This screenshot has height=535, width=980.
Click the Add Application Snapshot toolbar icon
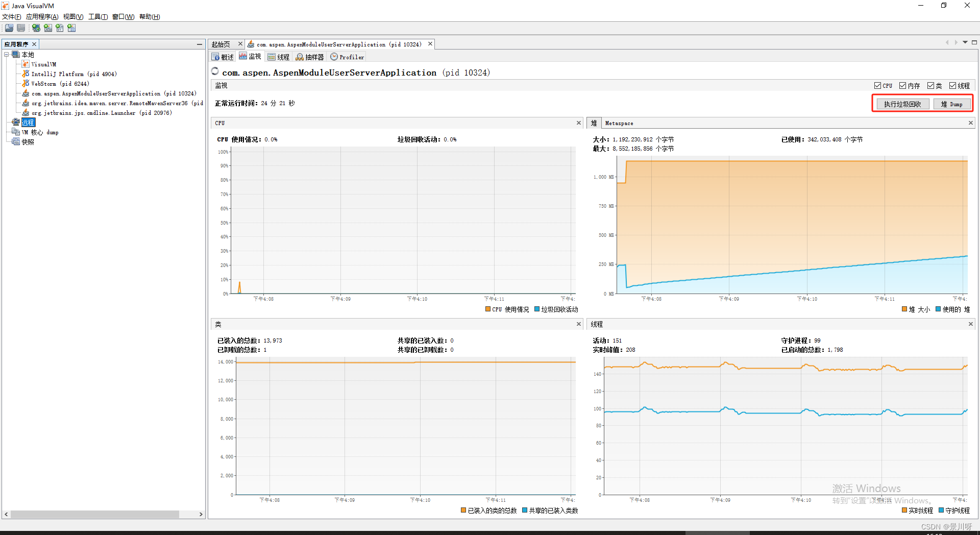(x=71, y=28)
